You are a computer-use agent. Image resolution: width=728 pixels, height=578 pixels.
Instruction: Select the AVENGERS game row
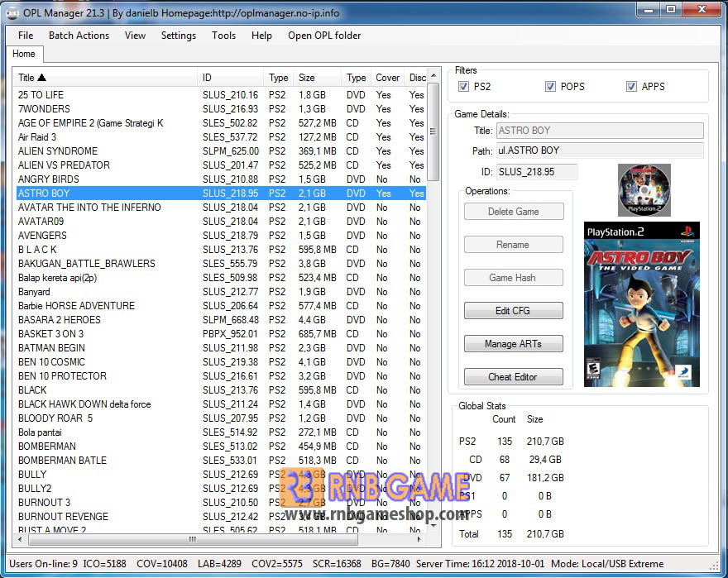pyautogui.click(x=221, y=236)
